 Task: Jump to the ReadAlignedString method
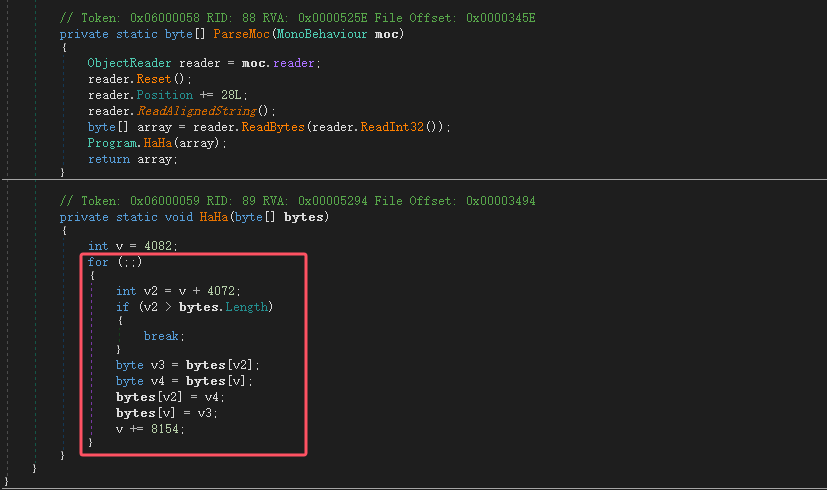[x=201, y=111]
